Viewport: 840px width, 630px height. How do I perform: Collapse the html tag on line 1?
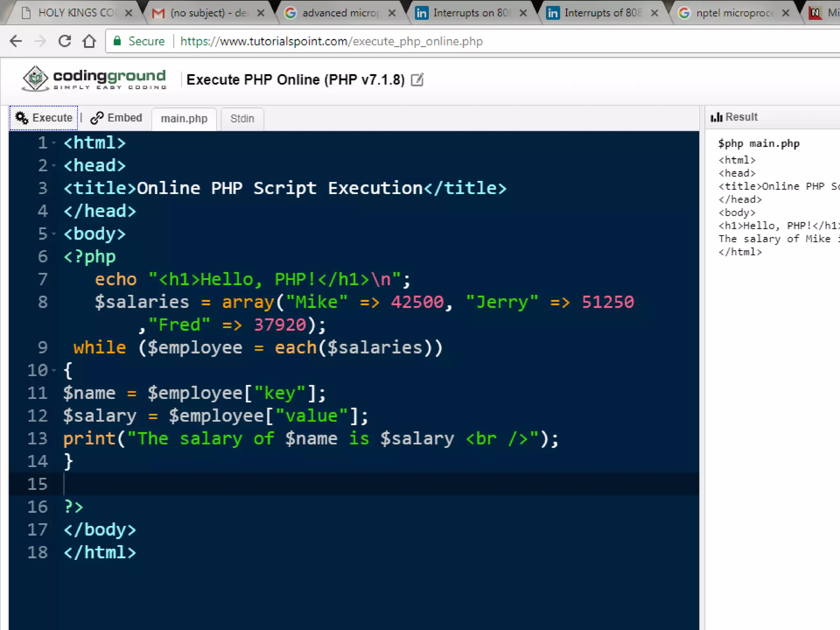click(54, 143)
